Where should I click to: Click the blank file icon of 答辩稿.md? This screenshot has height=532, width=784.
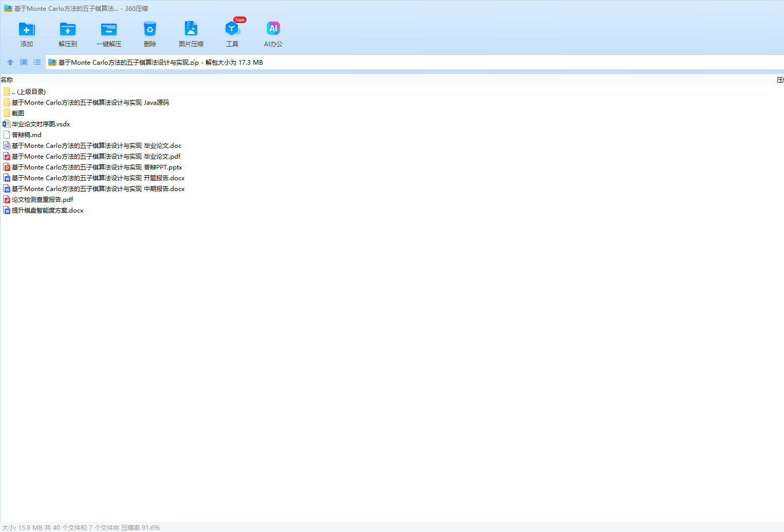click(7, 135)
